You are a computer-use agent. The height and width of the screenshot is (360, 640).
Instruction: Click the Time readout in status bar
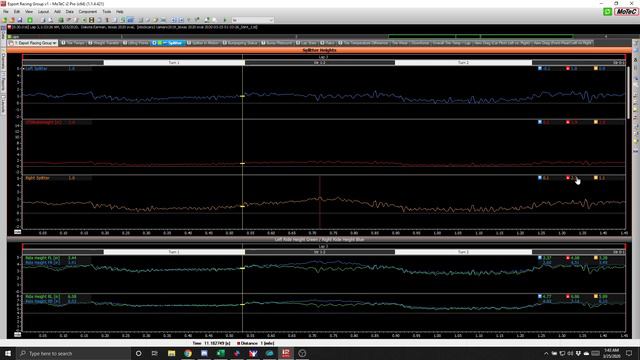[211, 343]
